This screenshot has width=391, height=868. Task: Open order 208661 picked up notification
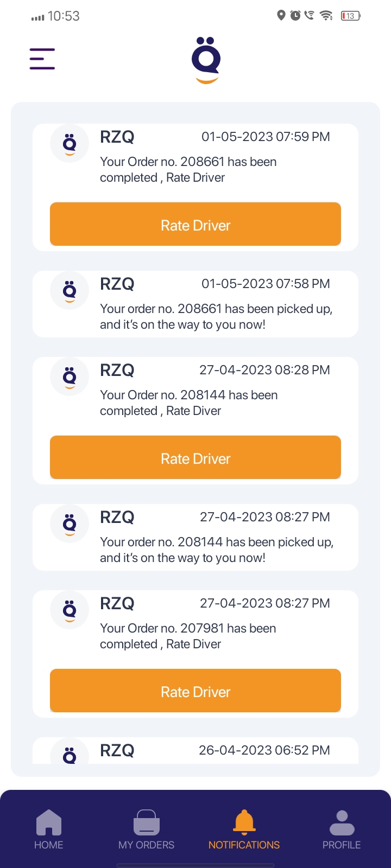click(216, 316)
